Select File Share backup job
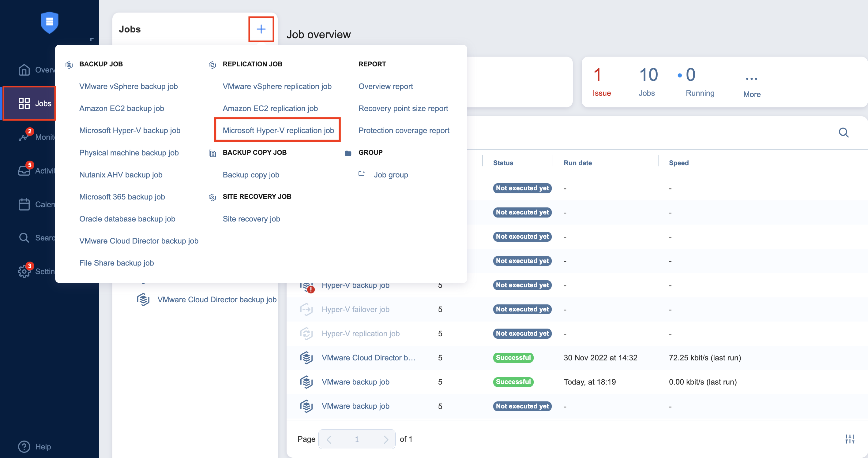 coord(117,263)
